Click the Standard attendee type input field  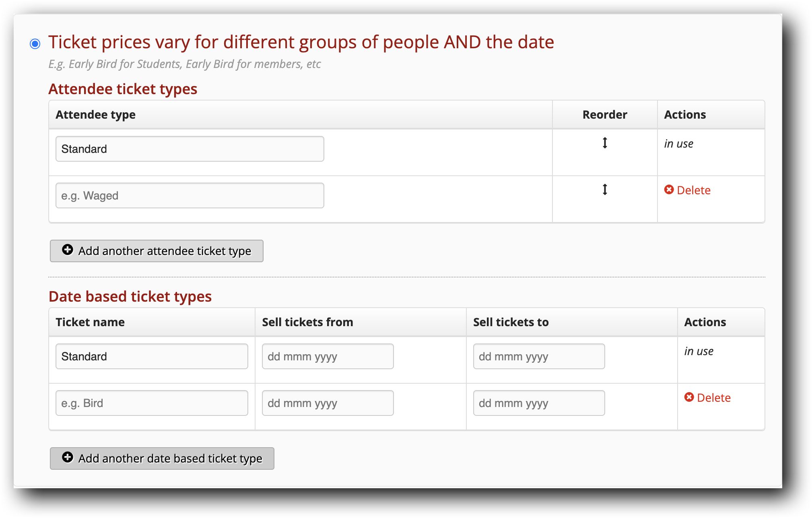(189, 148)
